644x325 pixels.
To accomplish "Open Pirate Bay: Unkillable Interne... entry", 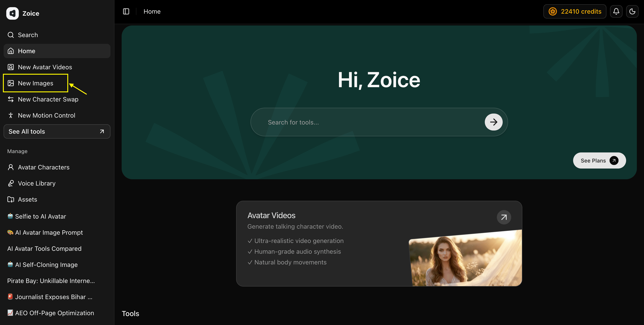I will point(57,281).
